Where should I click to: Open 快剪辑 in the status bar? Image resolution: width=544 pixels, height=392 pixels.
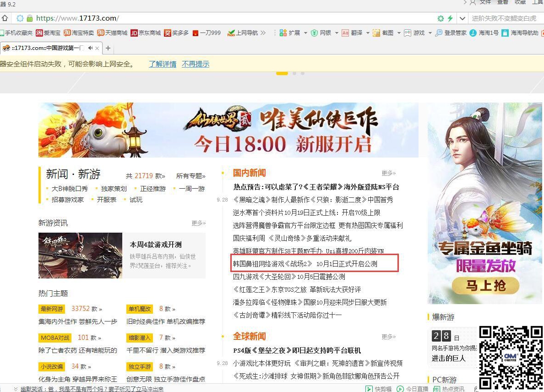click(378, 389)
